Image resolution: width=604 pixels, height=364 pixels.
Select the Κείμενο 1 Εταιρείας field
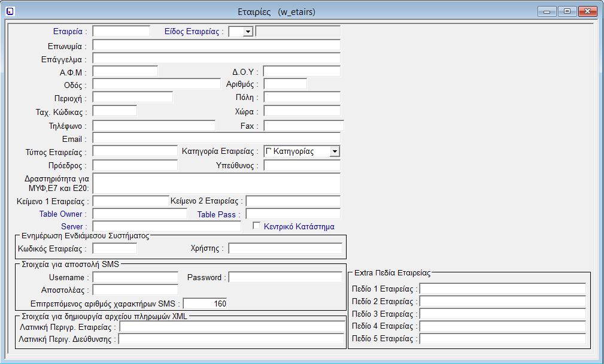point(131,201)
